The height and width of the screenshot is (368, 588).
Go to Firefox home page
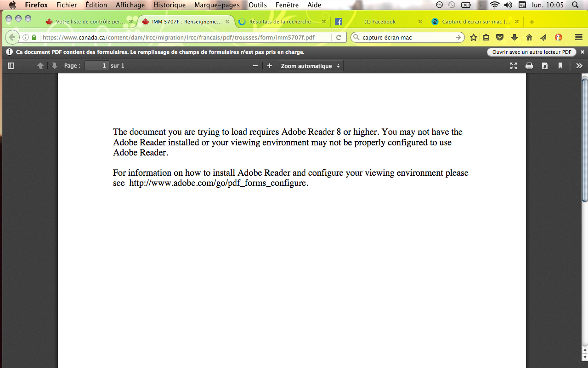click(x=529, y=37)
